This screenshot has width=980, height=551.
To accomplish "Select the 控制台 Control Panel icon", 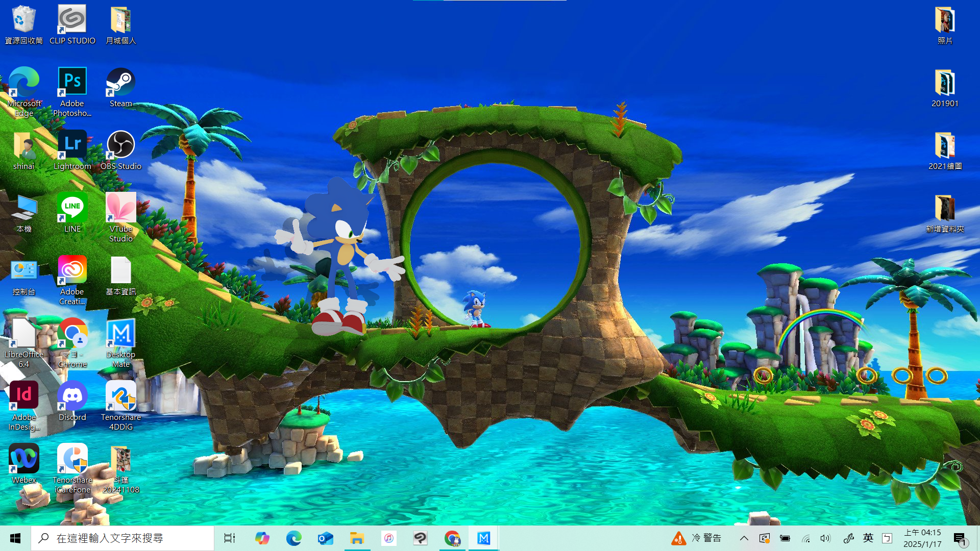I will click(x=23, y=276).
